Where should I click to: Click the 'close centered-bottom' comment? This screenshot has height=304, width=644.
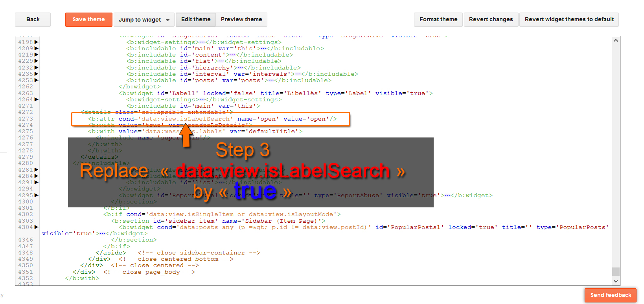pyautogui.click(x=176, y=259)
